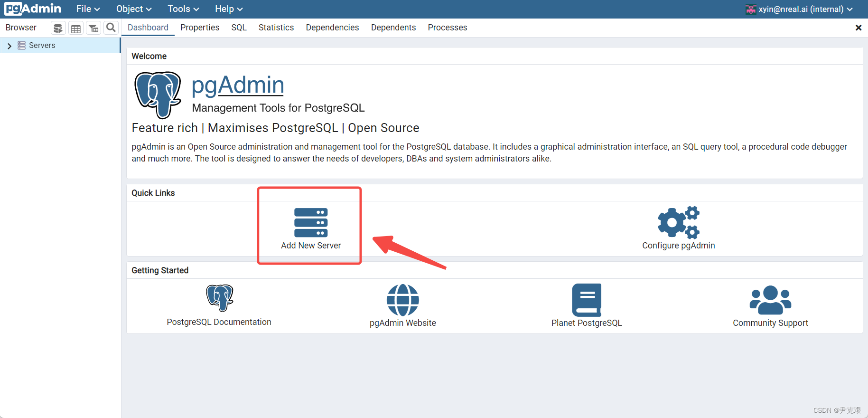Click the pgAdmin Website link text
The height and width of the screenshot is (418, 868).
coord(402,323)
